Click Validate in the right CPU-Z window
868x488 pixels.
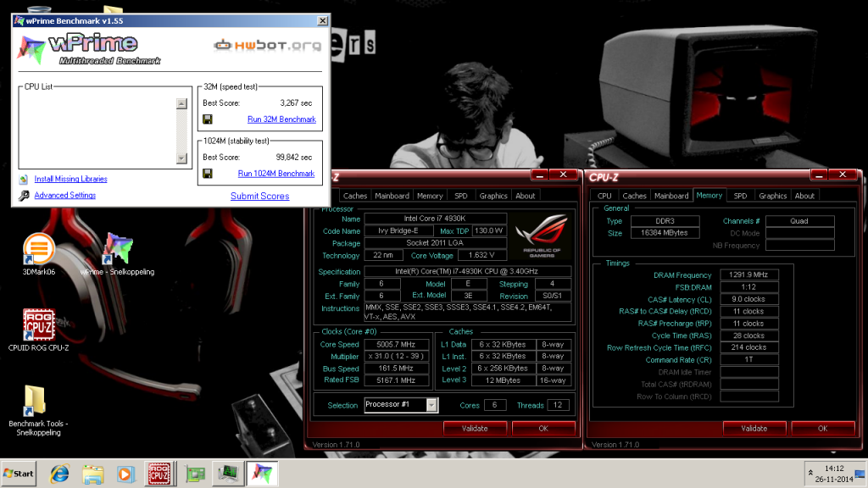[x=754, y=428]
